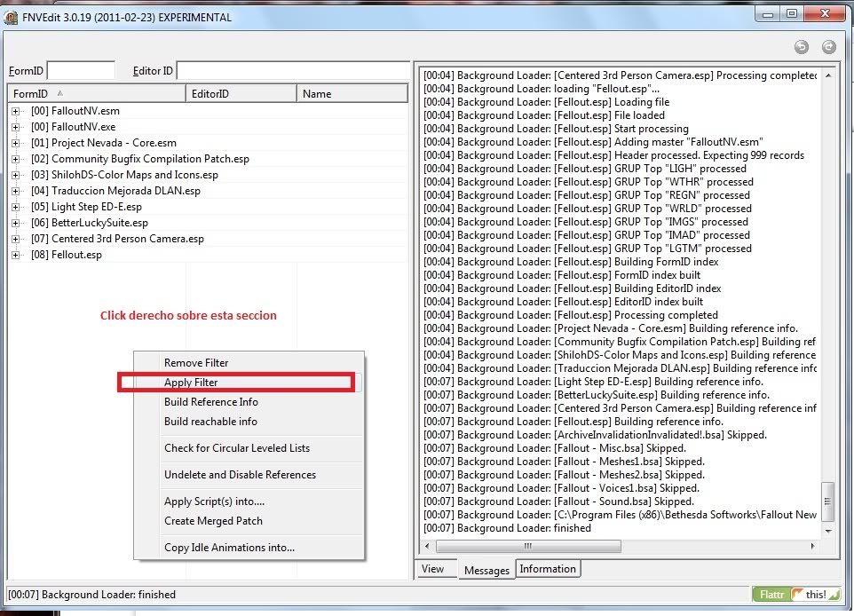
Task: Click the messages log scroll right arrow
Action: tap(812, 546)
